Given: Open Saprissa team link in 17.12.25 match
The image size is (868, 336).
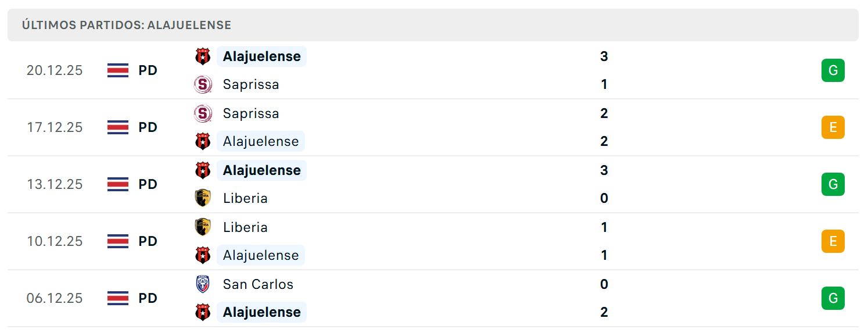Looking at the screenshot, I should coord(251,113).
